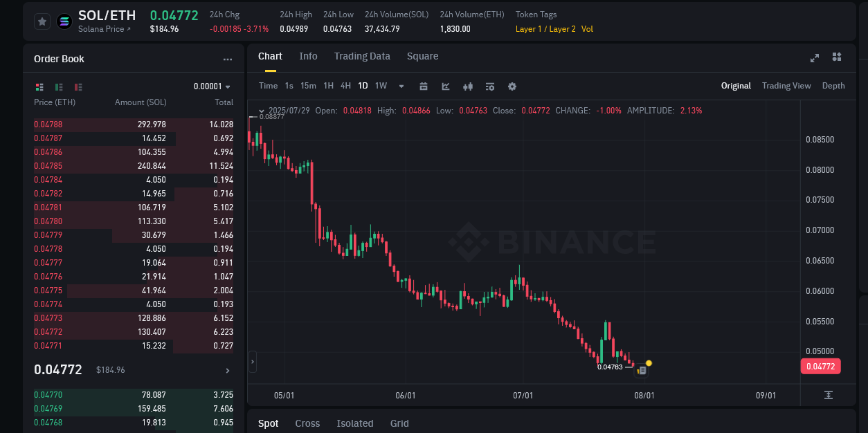The width and height of the screenshot is (868, 433).
Task: Click the 292.978 SOL amount
Action: click(x=152, y=125)
